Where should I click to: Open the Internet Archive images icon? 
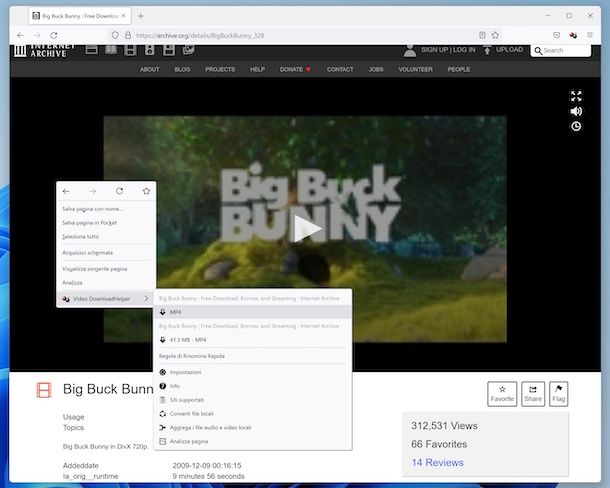tap(188, 49)
